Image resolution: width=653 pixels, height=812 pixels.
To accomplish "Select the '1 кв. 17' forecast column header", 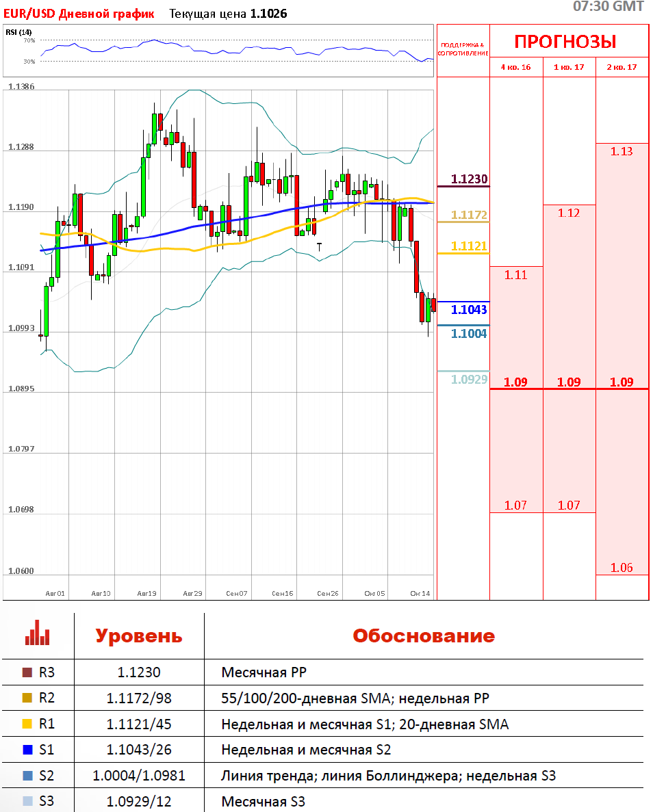I will (x=569, y=67).
